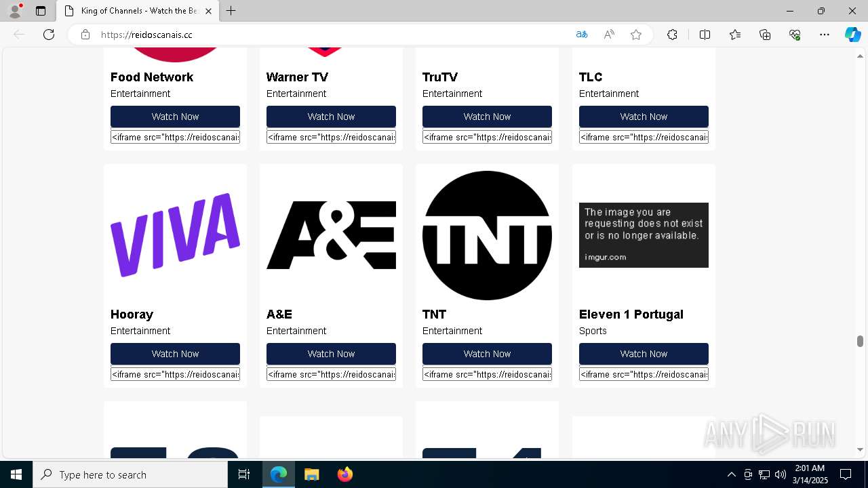Select Eleven 1 Portugal iframe field
Image resolution: width=868 pixels, height=488 pixels.
coord(644,374)
